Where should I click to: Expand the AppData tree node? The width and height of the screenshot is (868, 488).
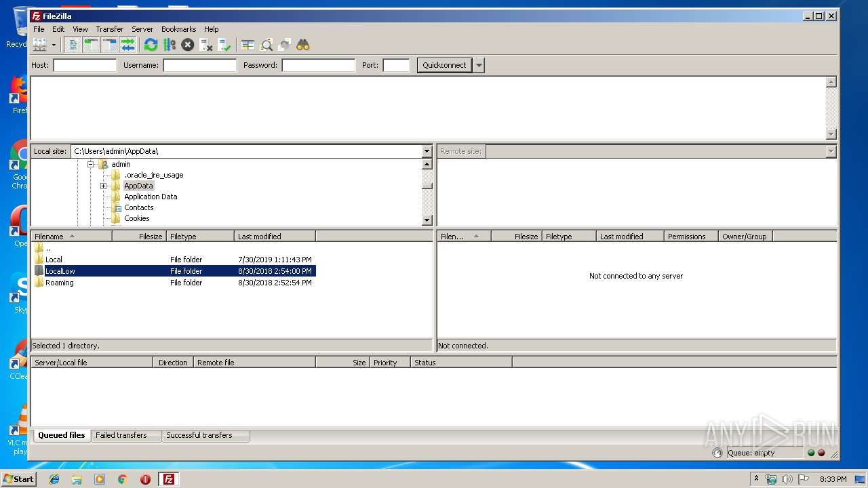coord(103,186)
